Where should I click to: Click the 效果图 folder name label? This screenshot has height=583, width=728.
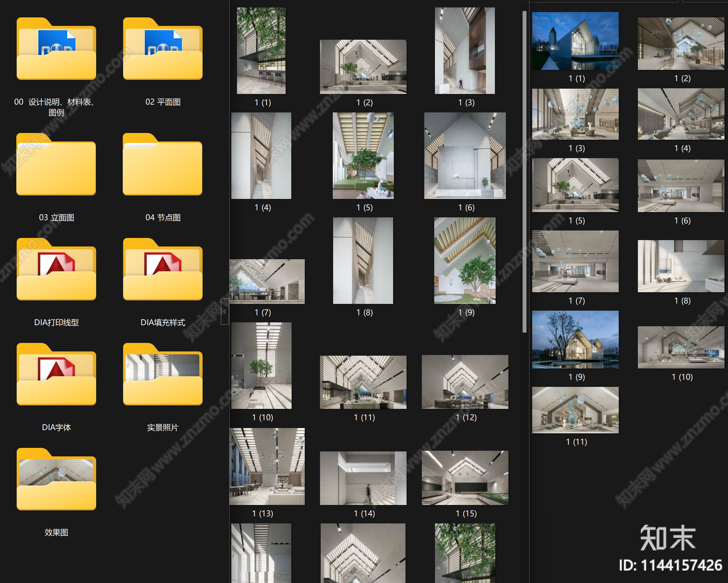tap(56, 532)
